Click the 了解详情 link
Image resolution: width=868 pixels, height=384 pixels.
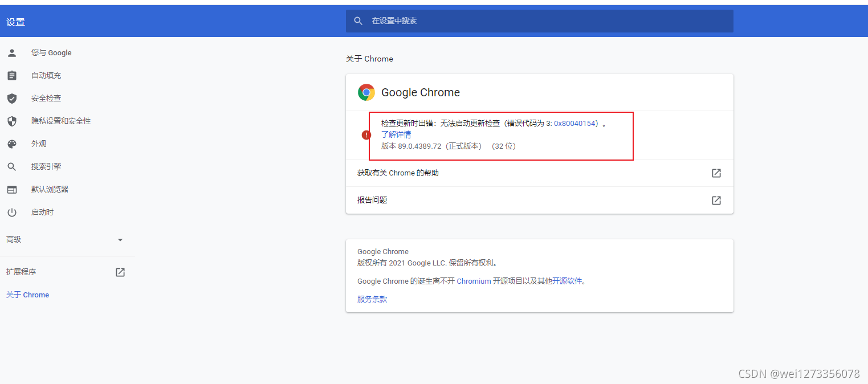pos(396,134)
